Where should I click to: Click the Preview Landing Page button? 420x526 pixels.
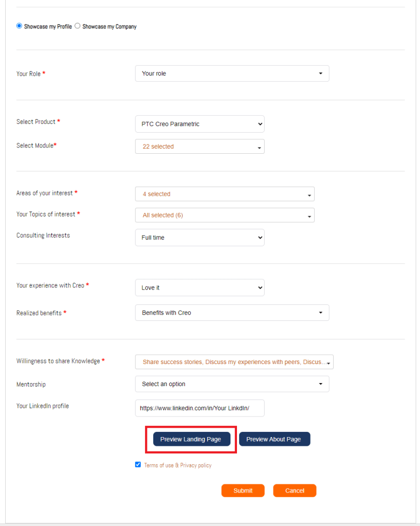point(191,439)
